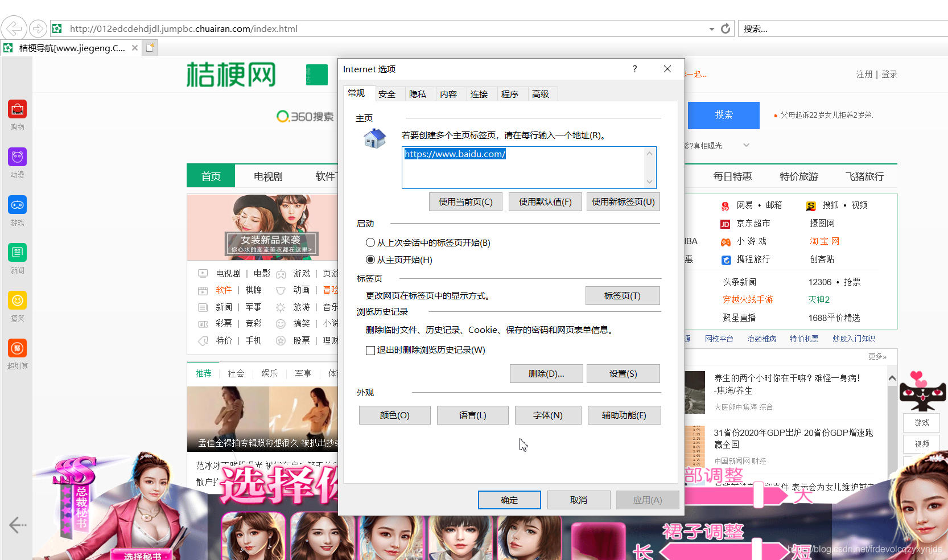The height and width of the screenshot is (560, 948).
Task: Open the 字体(N) button
Action: [548, 415]
